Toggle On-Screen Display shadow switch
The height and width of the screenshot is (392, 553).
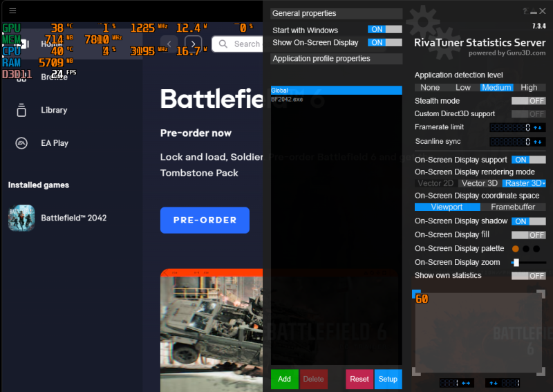pyautogui.click(x=529, y=221)
